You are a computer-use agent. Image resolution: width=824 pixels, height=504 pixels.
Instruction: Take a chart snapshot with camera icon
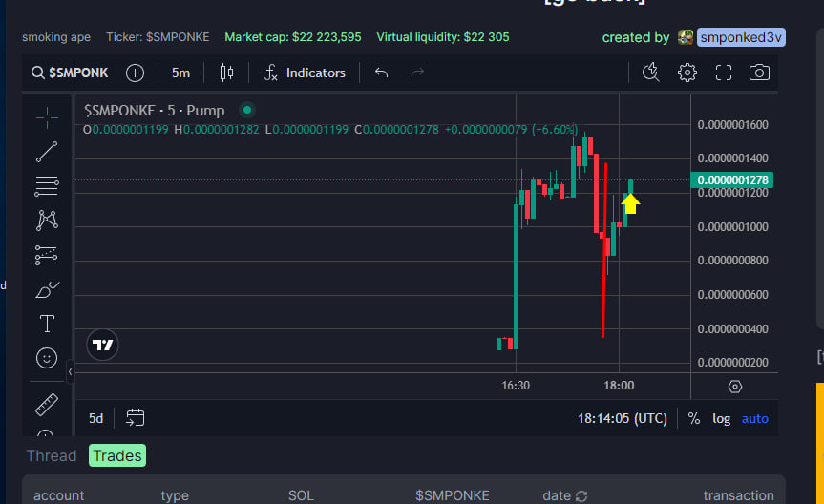[759, 73]
